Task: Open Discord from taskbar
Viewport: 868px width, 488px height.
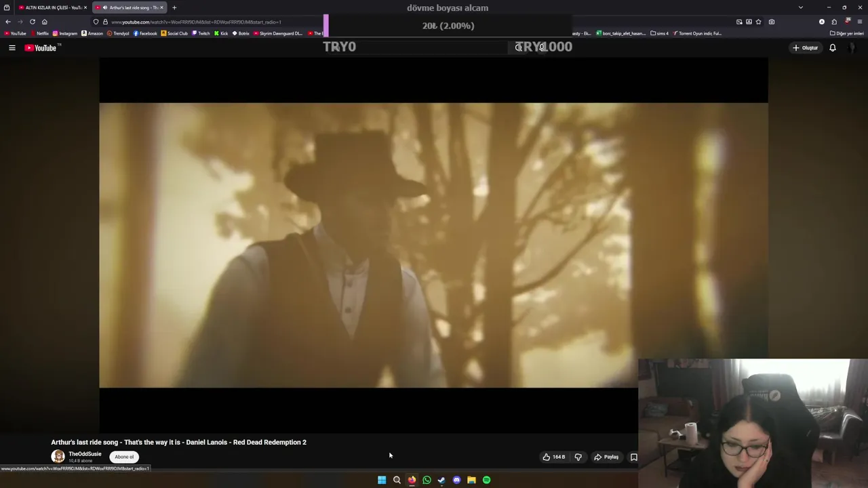Action: click(x=456, y=480)
